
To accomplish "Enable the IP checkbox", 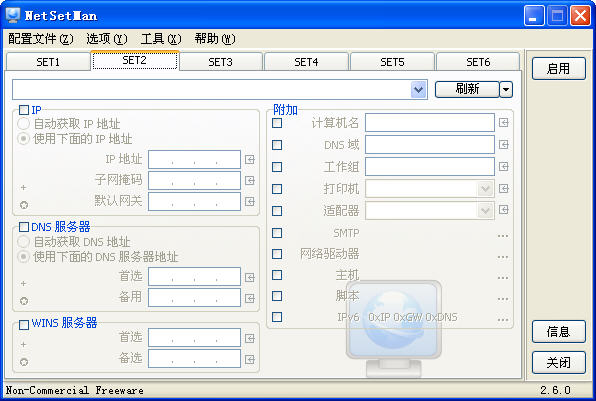I will [x=24, y=110].
